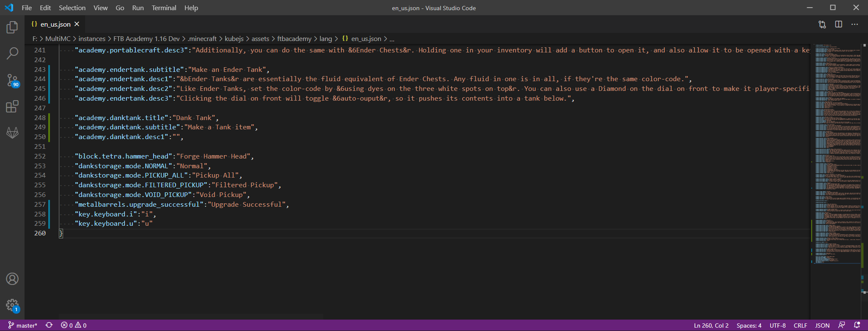Click "Filtered Pickup" value text
This screenshot has height=331, width=868.
[245, 185]
